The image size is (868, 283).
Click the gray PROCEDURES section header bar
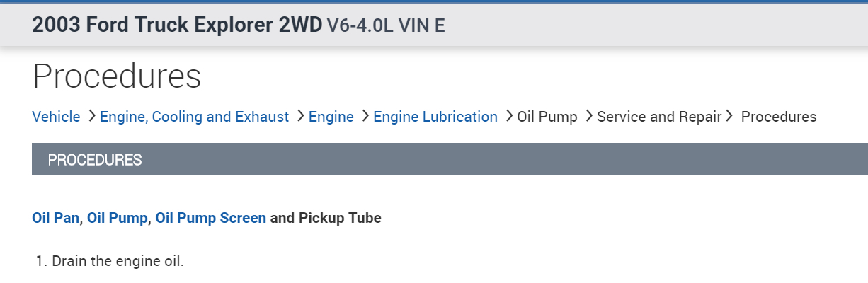[x=450, y=159]
